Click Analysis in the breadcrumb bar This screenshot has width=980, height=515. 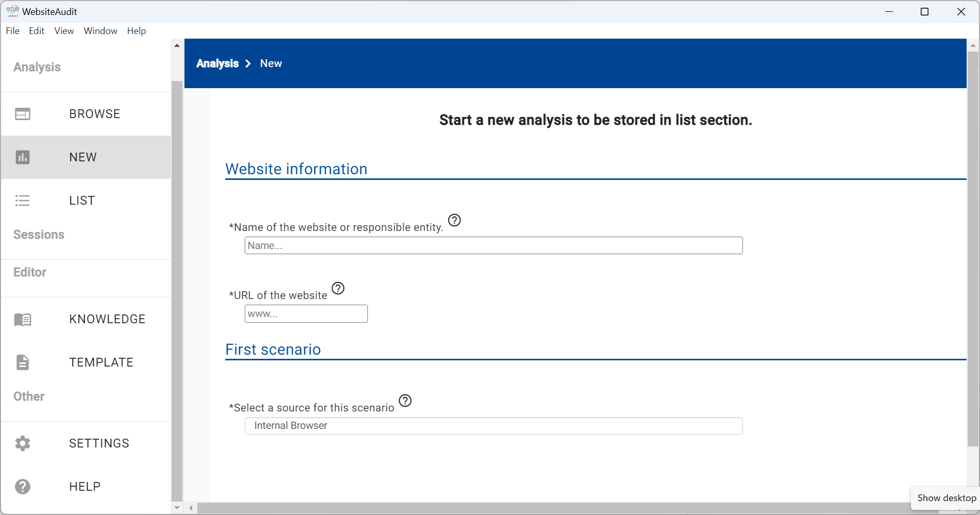217,63
